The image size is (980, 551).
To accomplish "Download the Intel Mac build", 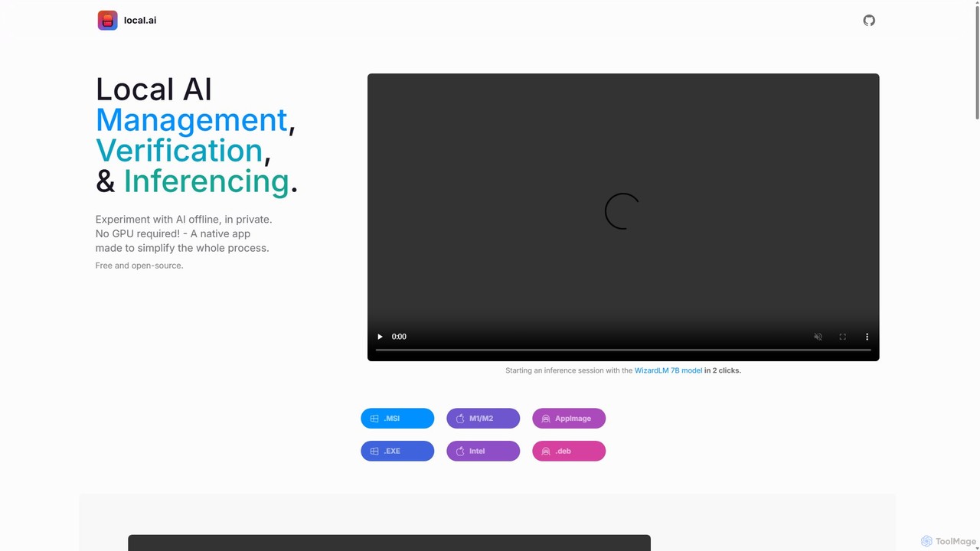I will 483,452.
